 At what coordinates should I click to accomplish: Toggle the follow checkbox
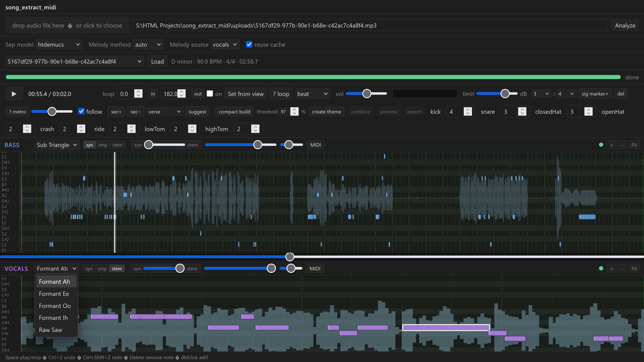tap(81, 111)
